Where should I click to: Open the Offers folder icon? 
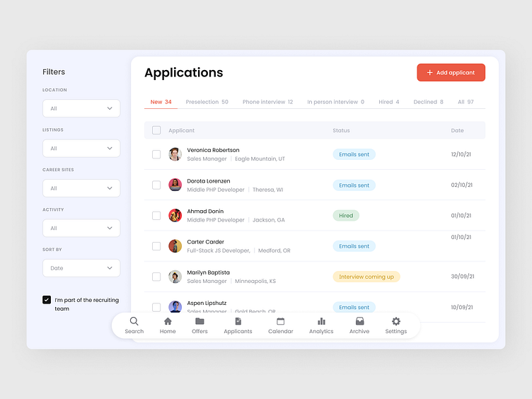click(x=199, y=321)
